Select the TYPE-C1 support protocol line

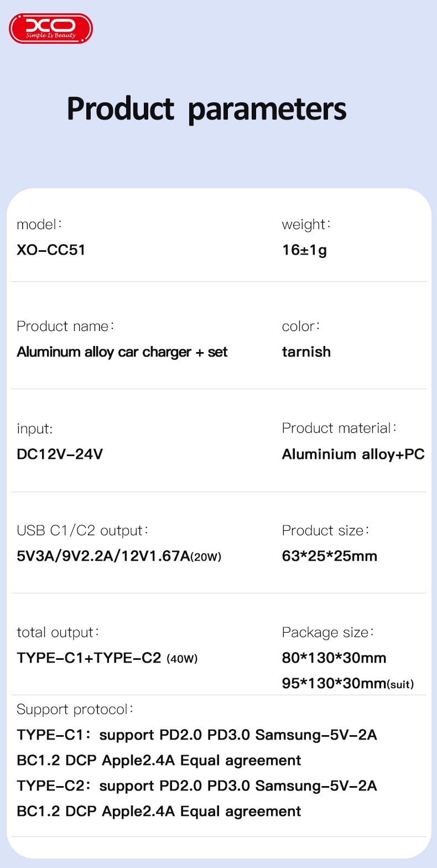click(196, 735)
